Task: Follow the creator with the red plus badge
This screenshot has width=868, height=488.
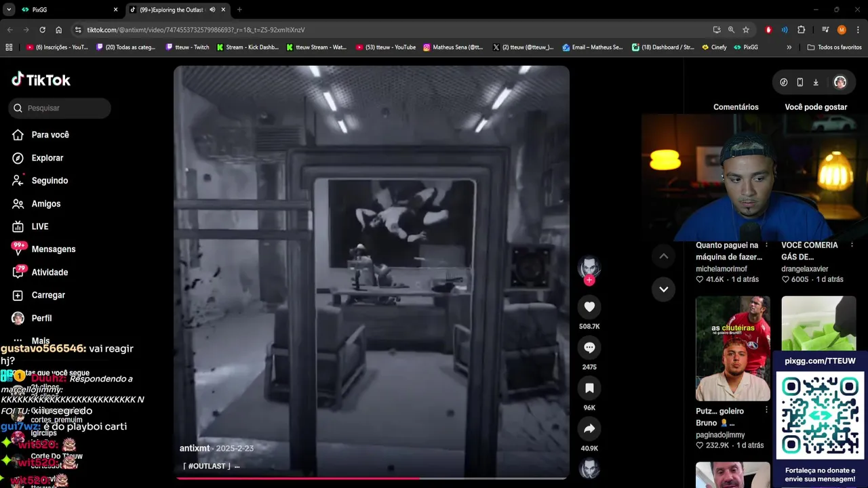Action: point(589,280)
